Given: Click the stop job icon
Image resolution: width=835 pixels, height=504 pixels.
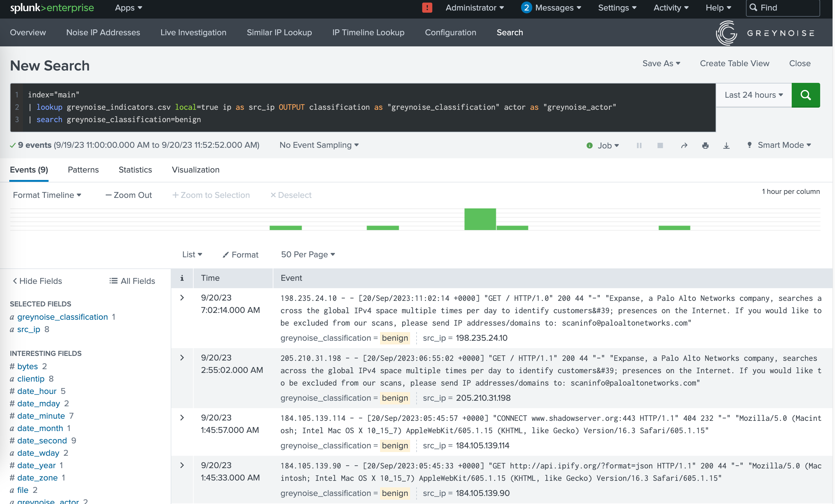Looking at the screenshot, I should 660,145.
